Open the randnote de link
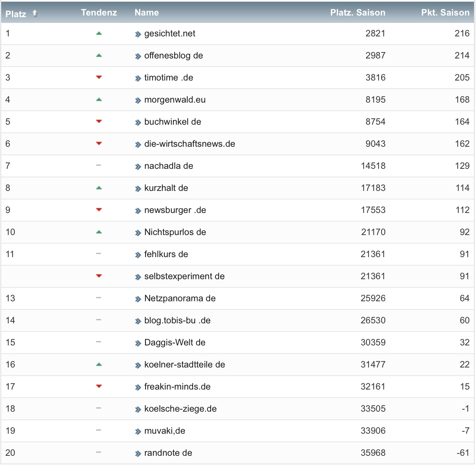The width and height of the screenshot is (476, 466). [x=168, y=453]
